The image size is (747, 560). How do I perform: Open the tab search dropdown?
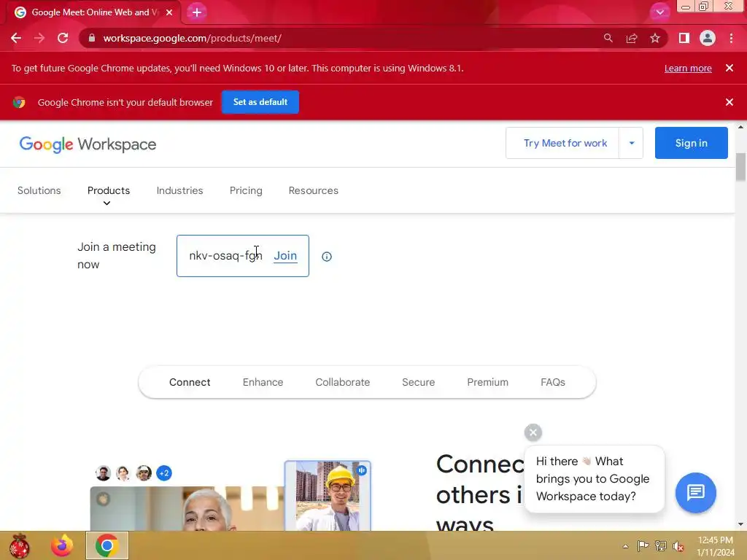click(x=659, y=12)
